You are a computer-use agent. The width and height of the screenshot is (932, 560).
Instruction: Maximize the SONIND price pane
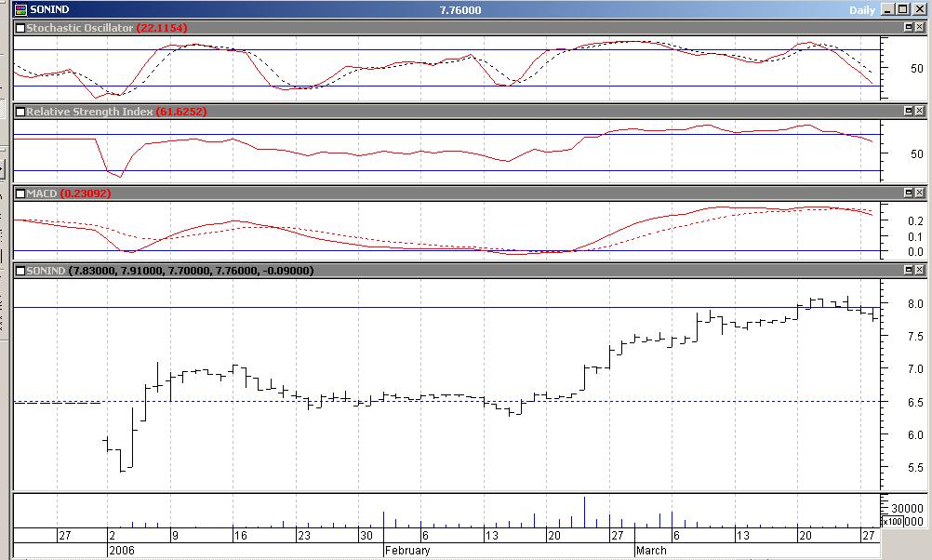pyautogui.click(x=908, y=270)
